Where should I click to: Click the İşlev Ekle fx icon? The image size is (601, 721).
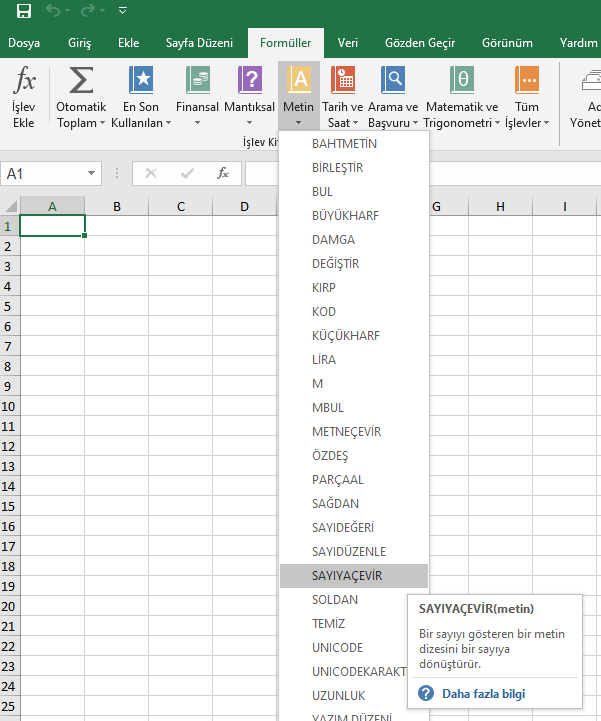coord(23,82)
